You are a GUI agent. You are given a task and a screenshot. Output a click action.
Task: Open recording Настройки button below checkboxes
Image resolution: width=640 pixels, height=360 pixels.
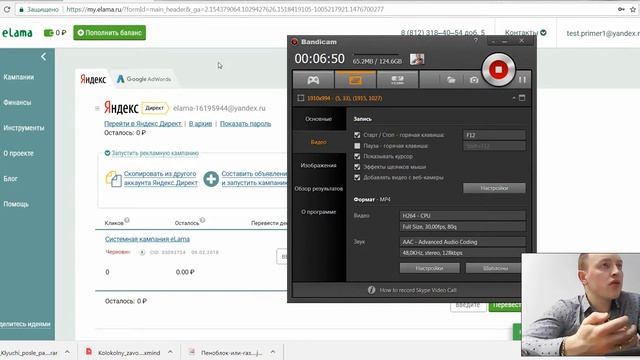pos(494,188)
